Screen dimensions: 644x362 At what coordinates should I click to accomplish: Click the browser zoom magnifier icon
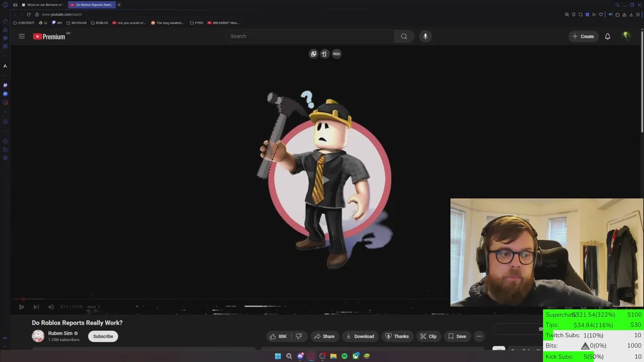[567, 15]
